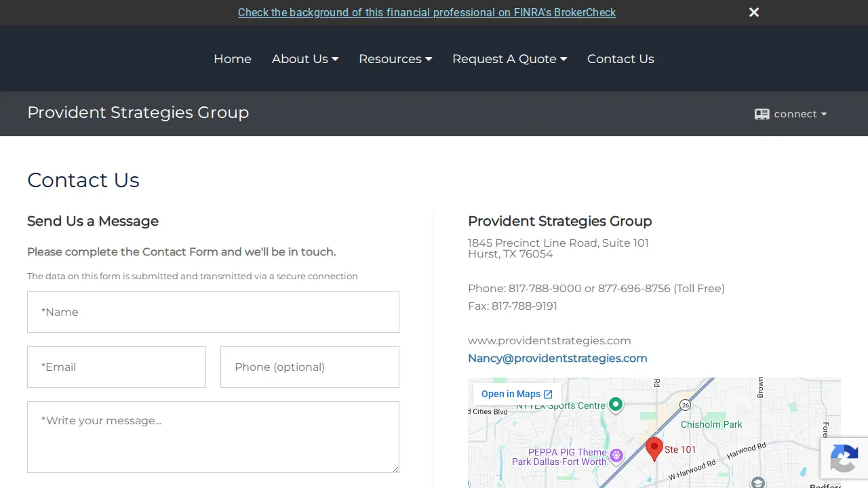Click the Provident Strategies Group header title
This screenshot has height=488, width=868.
coord(138,113)
